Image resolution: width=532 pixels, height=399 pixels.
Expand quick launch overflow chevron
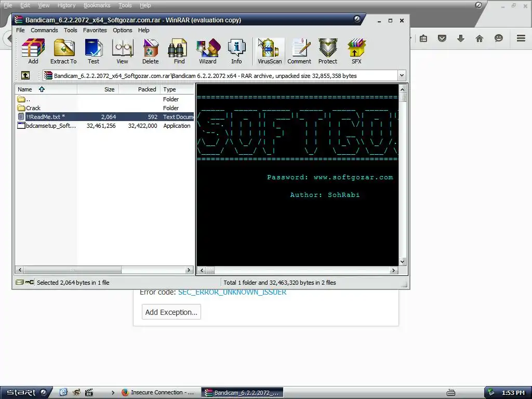[113, 393]
